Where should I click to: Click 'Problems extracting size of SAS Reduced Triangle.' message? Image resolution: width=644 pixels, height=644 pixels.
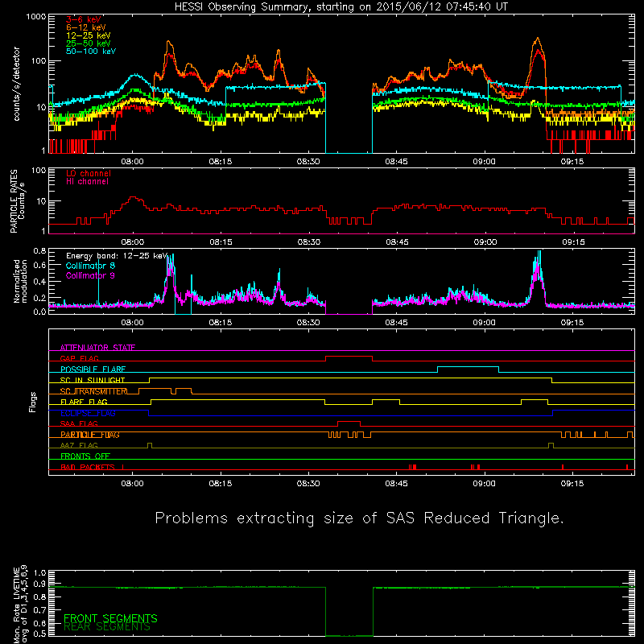(359, 518)
